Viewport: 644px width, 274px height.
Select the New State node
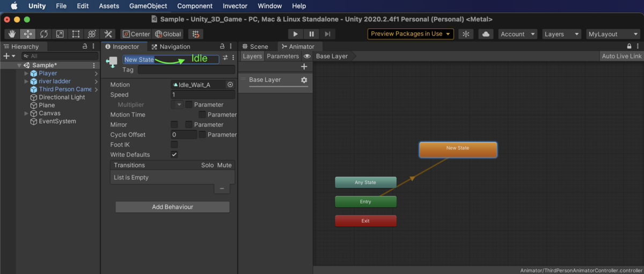pyautogui.click(x=458, y=150)
